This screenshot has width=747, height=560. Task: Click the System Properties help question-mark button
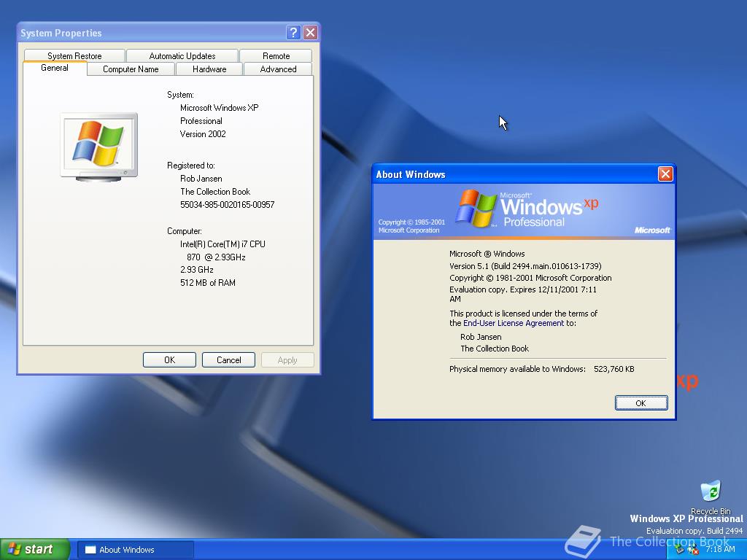click(293, 32)
